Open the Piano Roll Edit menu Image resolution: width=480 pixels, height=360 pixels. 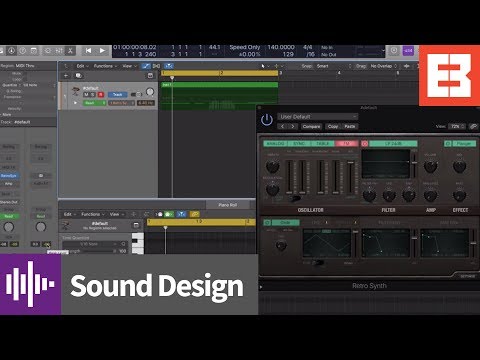(70, 214)
